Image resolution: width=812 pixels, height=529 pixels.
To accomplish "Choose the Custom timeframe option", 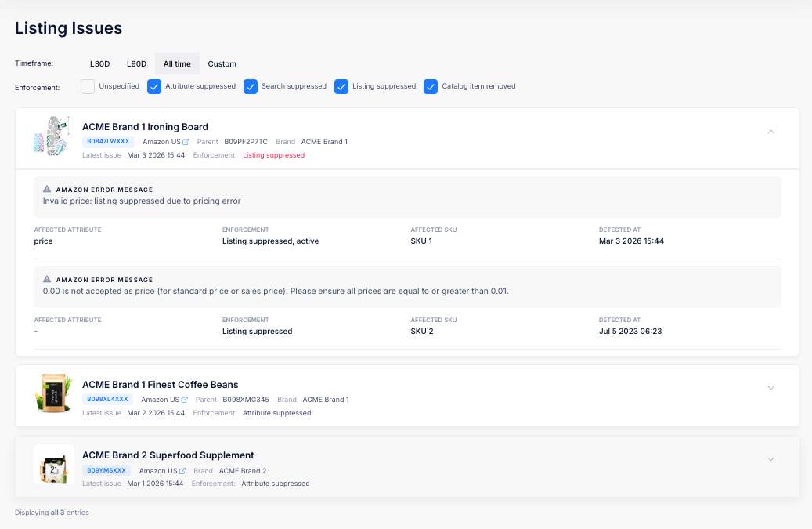I will tap(222, 63).
